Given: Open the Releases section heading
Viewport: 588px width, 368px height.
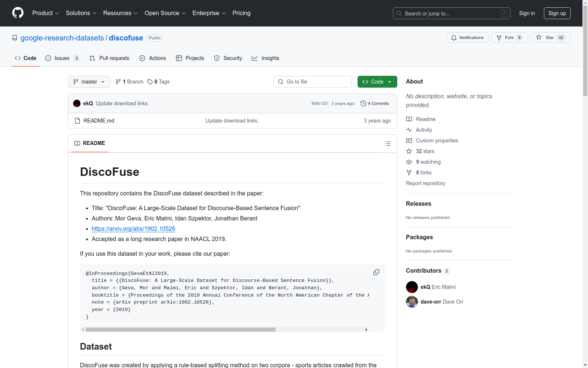Looking at the screenshot, I should click(x=419, y=204).
